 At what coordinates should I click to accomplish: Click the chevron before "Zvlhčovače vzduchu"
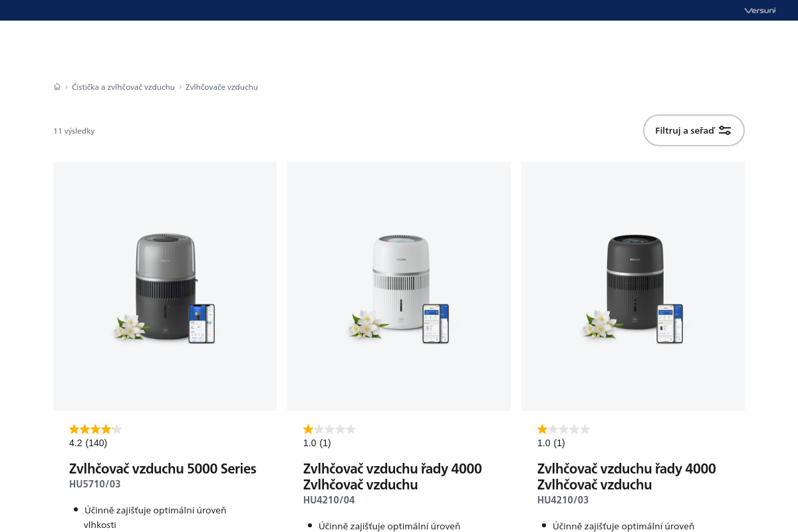click(x=180, y=86)
